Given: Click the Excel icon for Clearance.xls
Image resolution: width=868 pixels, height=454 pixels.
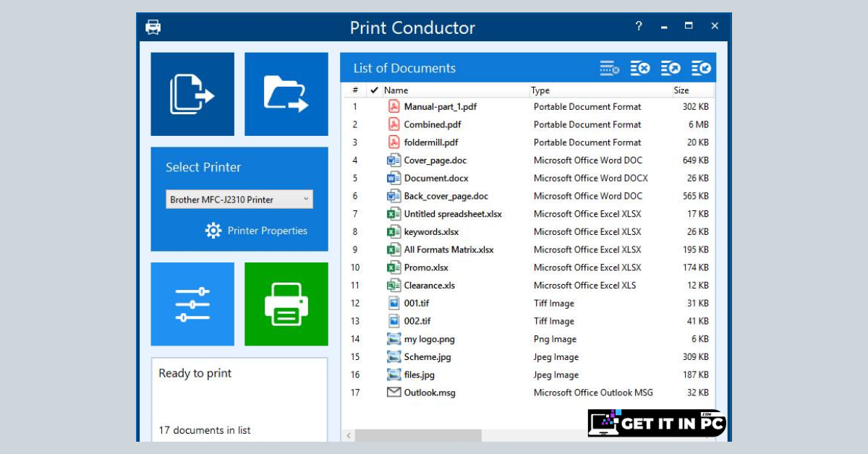Looking at the screenshot, I should [393, 285].
